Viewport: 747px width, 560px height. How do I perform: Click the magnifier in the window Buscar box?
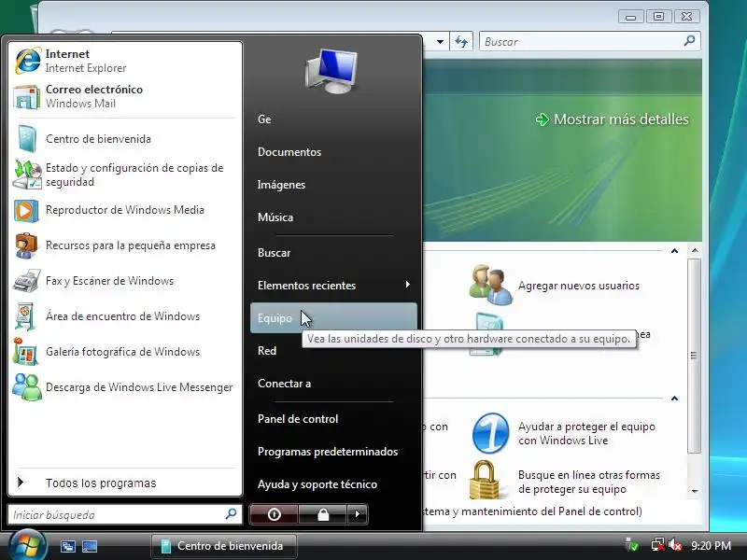click(x=689, y=41)
